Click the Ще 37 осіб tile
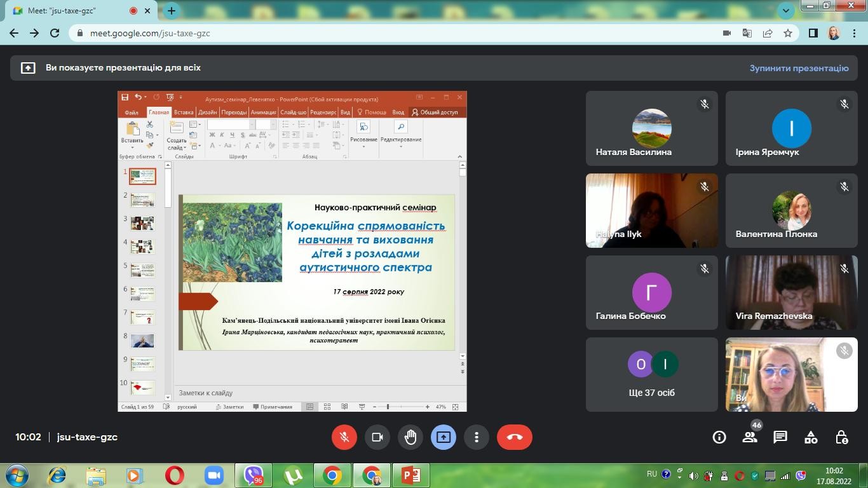868x488 pixels. coord(651,374)
